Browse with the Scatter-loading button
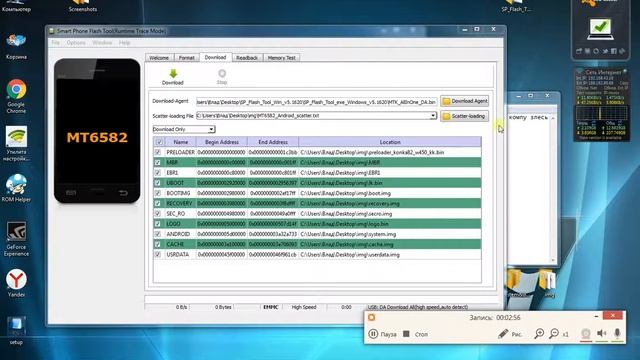This screenshot has height=360, width=640. 464,116
